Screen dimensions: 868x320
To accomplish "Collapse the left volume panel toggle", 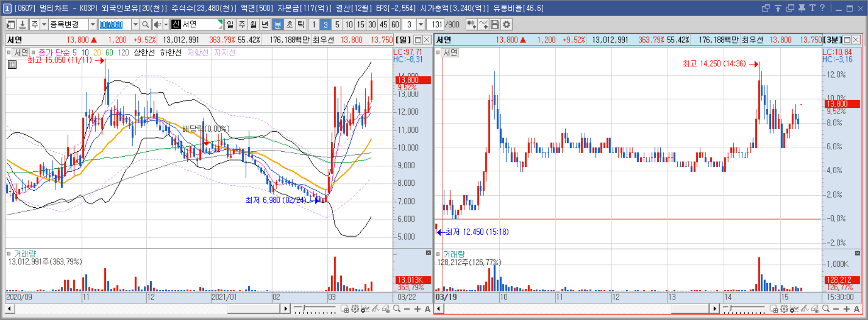I will click(428, 253).
